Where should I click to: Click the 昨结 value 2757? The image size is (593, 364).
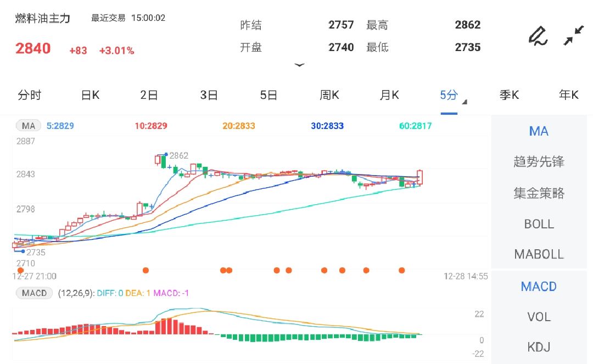click(341, 25)
